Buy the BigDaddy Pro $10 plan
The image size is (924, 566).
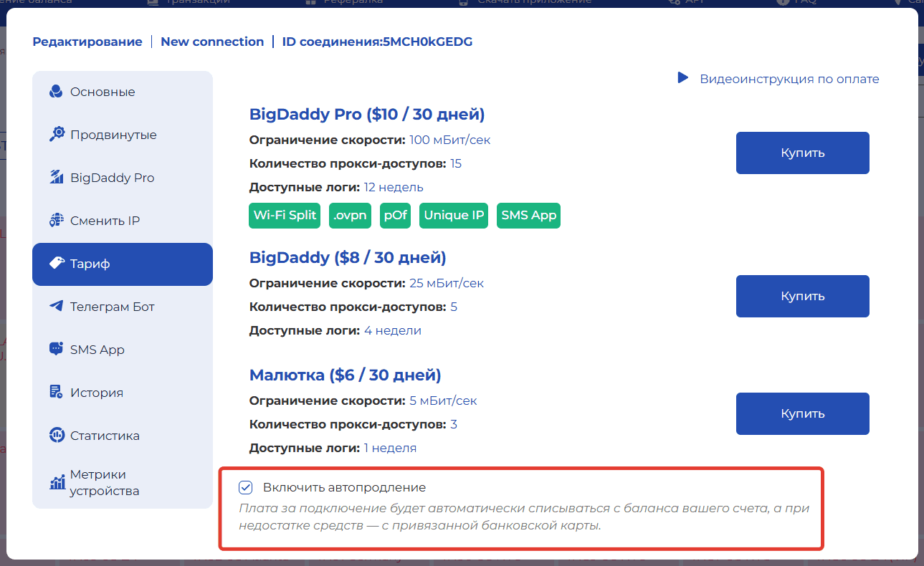803,153
